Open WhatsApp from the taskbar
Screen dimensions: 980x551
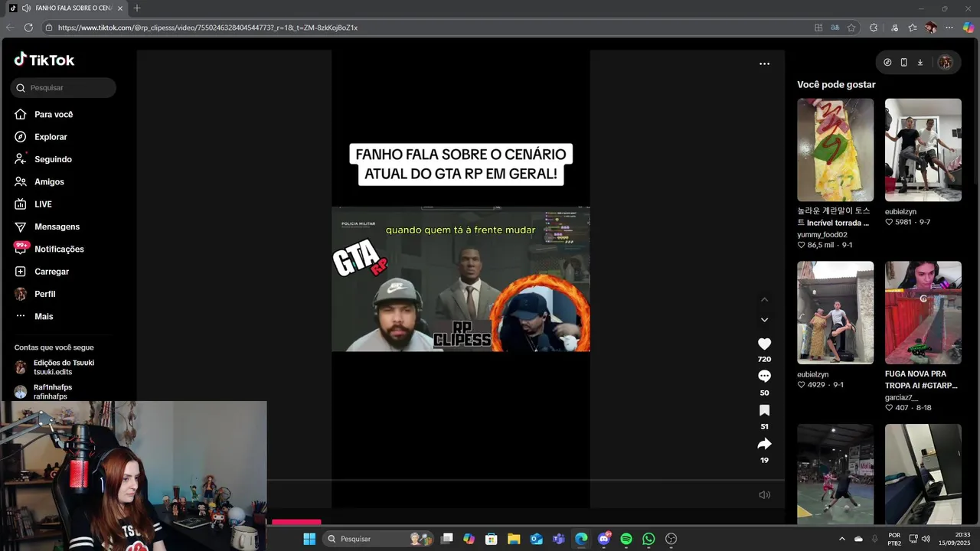tap(648, 539)
